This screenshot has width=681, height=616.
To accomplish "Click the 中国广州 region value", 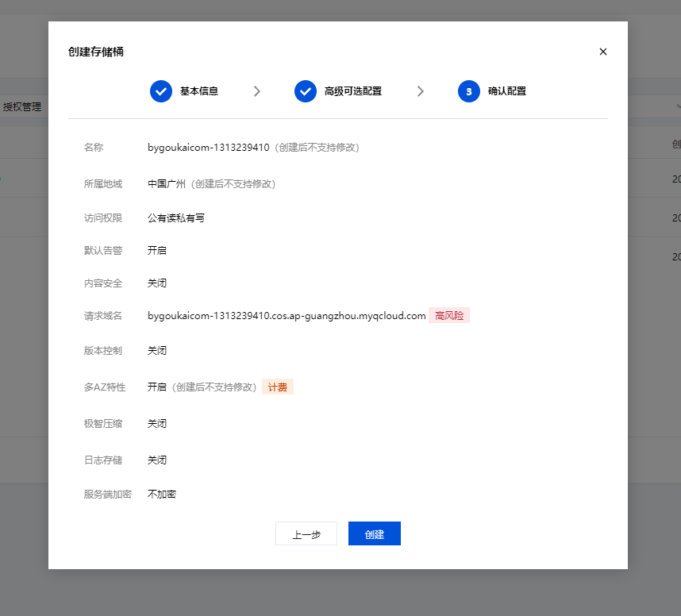I will click(167, 183).
